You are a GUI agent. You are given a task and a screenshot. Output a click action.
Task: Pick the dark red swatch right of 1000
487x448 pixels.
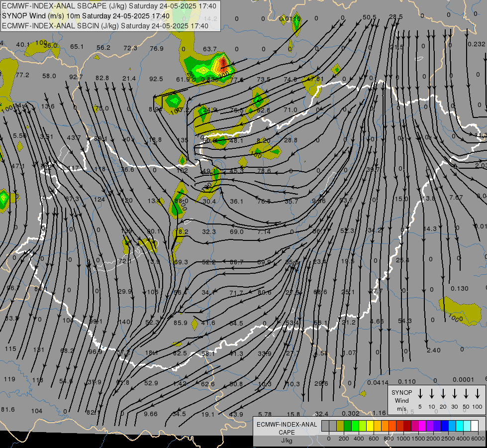click(407, 426)
